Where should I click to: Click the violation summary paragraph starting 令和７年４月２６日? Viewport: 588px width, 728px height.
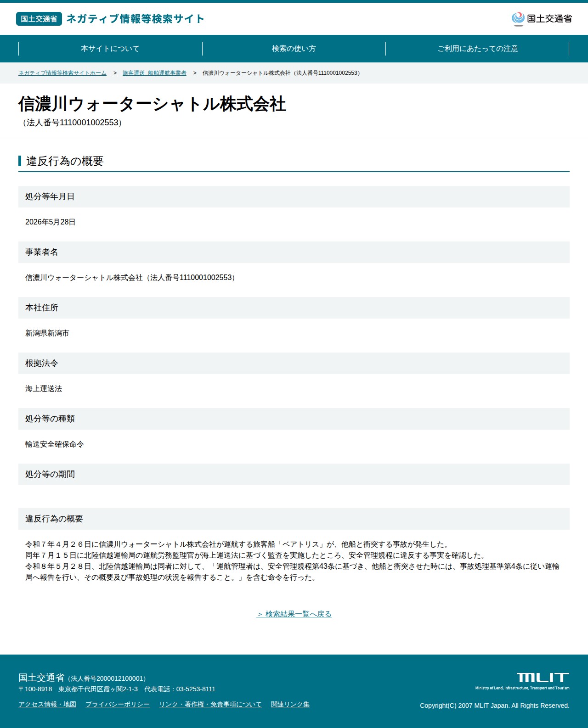click(x=292, y=561)
